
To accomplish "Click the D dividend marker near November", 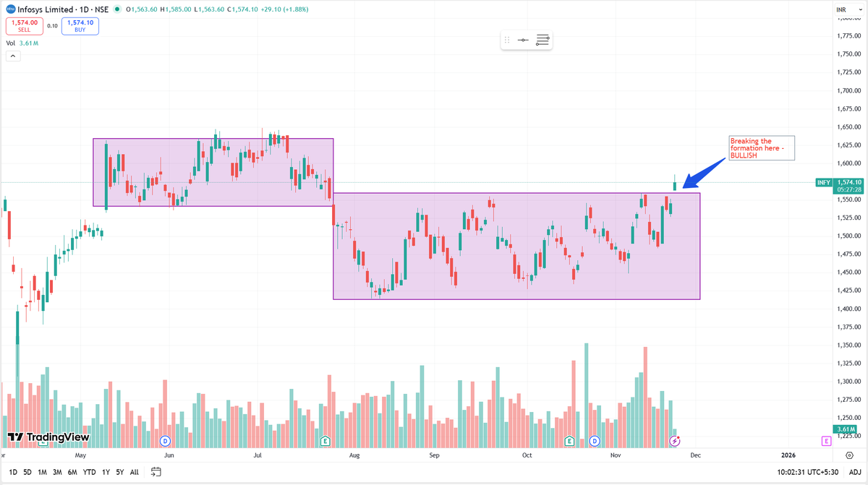I will pos(595,439).
